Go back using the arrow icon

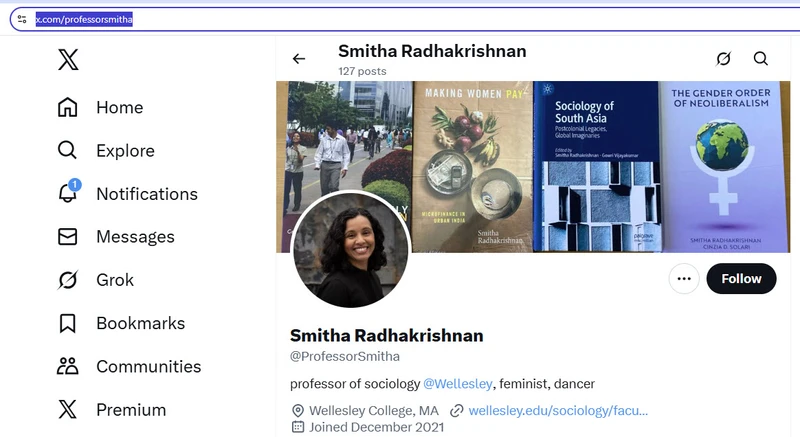(x=299, y=59)
